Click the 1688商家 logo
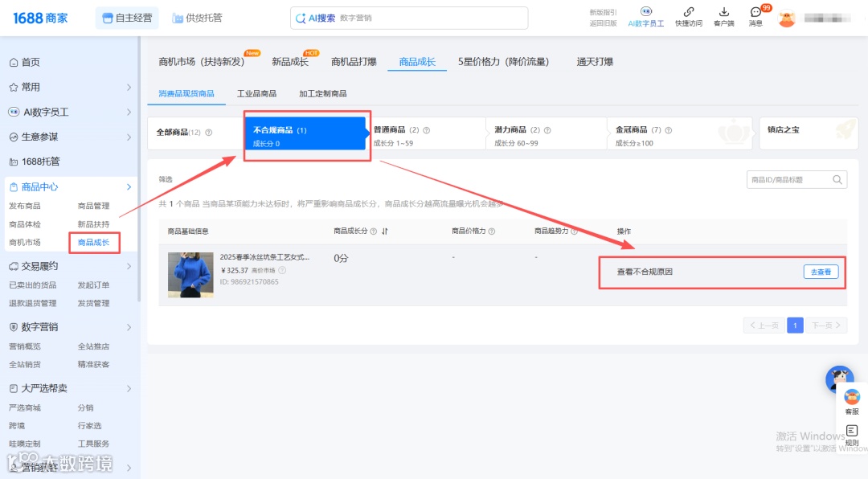 (x=40, y=18)
